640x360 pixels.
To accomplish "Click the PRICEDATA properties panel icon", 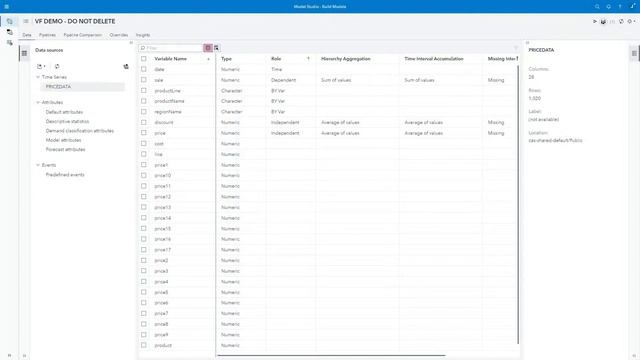I will pos(634,53).
